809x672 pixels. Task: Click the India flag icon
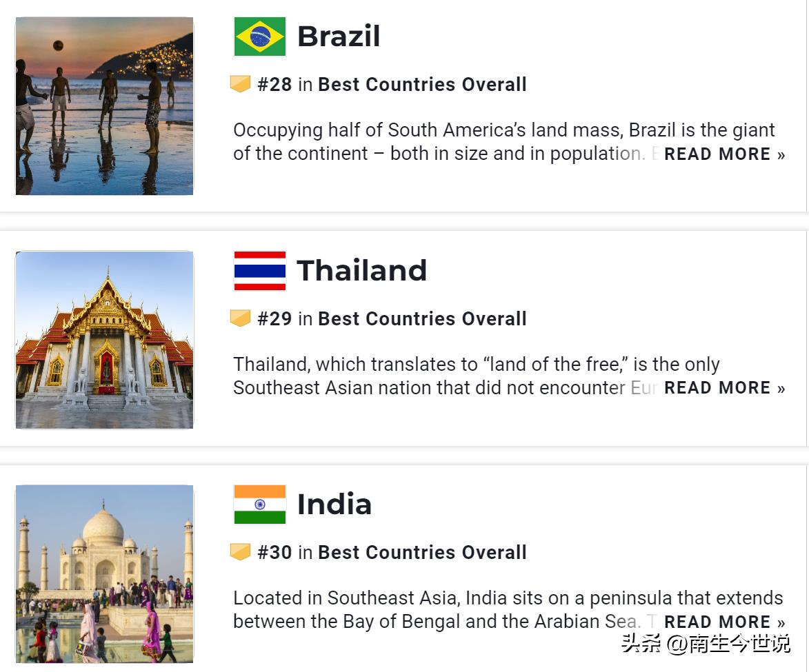[259, 505]
